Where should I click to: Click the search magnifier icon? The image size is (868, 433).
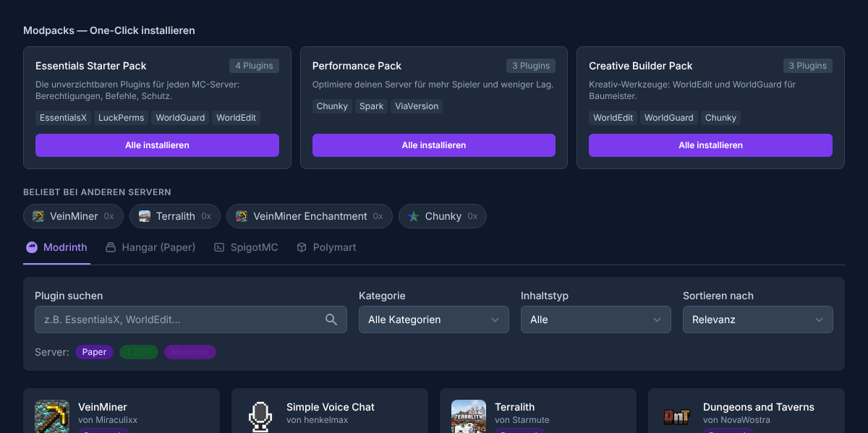pyautogui.click(x=331, y=320)
